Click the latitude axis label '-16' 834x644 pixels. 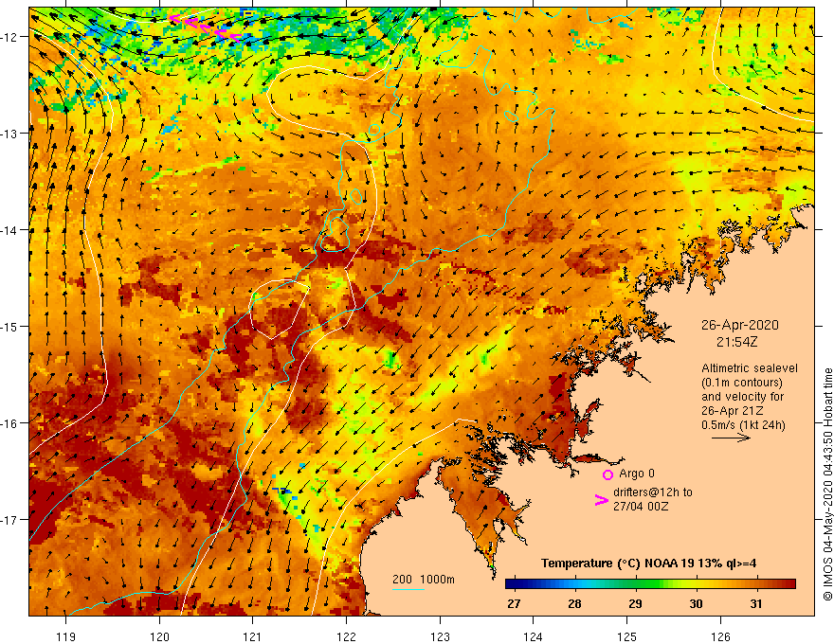coord(9,423)
